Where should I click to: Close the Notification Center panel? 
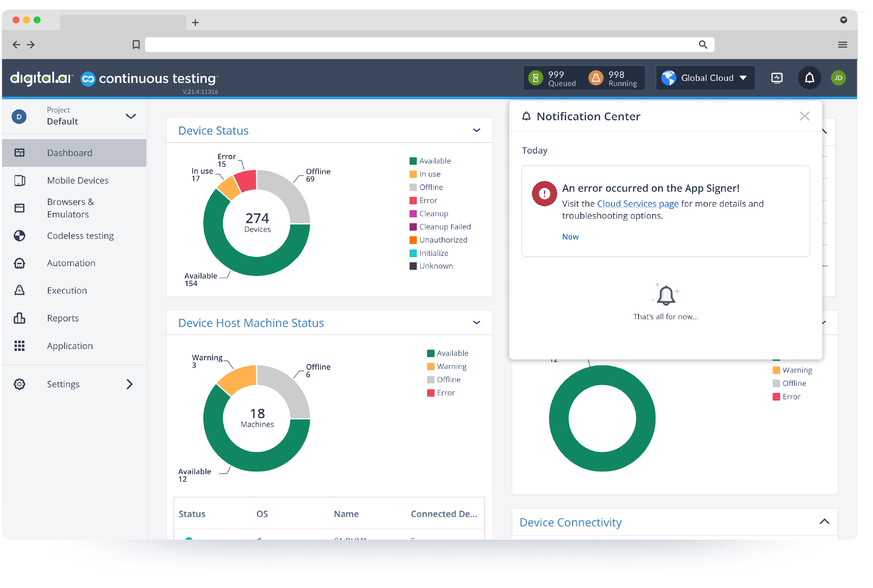[x=804, y=116]
